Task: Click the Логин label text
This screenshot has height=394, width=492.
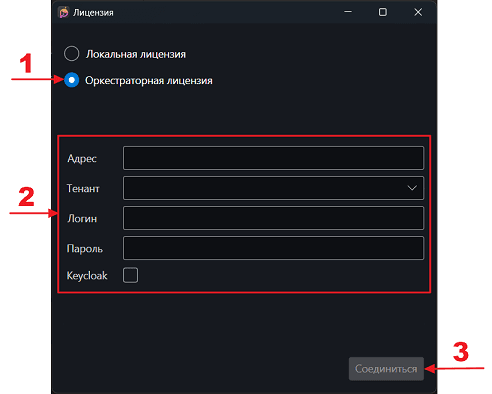Action: tap(82, 219)
